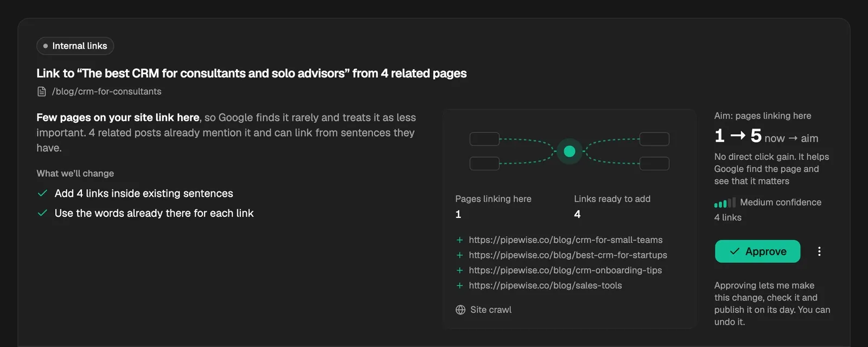Click the 4 links text under confidence

tap(727, 217)
